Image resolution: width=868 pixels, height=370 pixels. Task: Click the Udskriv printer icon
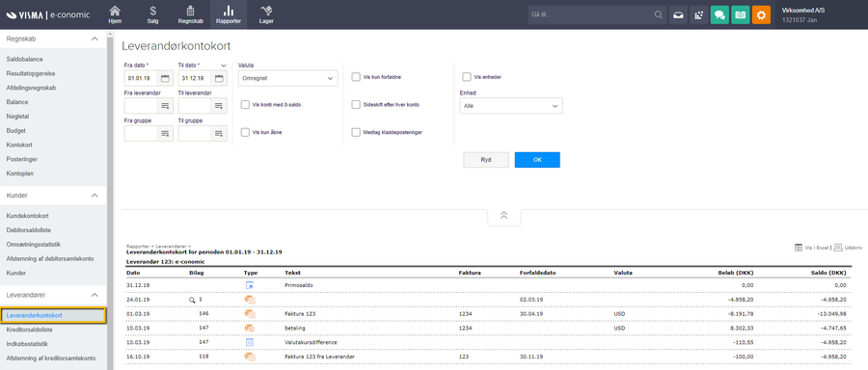point(838,248)
